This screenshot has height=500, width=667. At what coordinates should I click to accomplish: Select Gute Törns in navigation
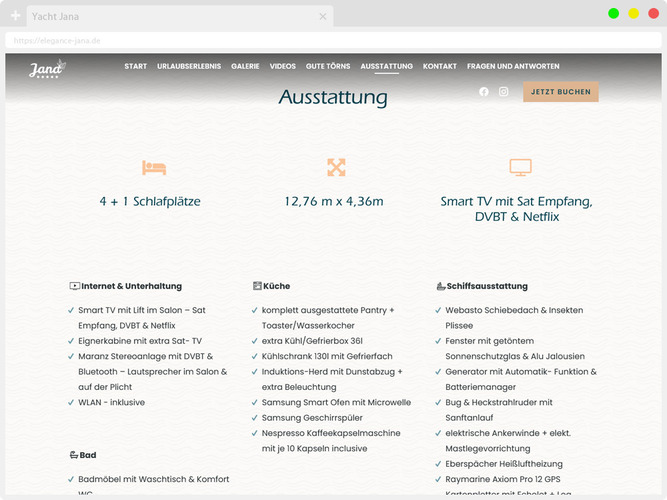tap(328, 67)
